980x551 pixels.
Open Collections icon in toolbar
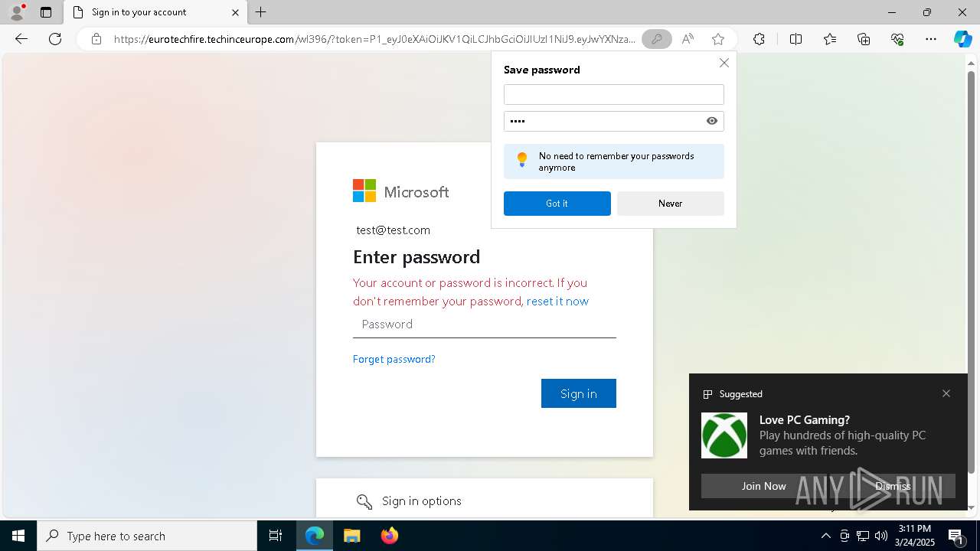click(864, 39)
